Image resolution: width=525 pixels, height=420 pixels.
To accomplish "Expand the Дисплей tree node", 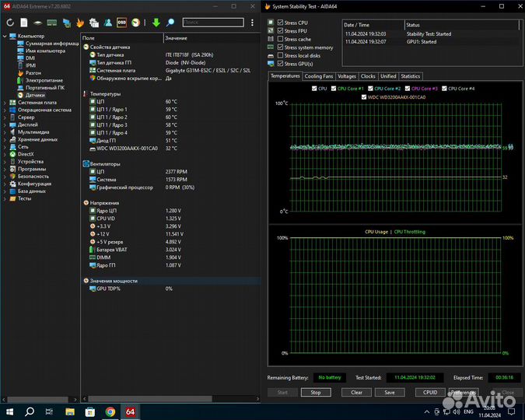I will 5,124.
